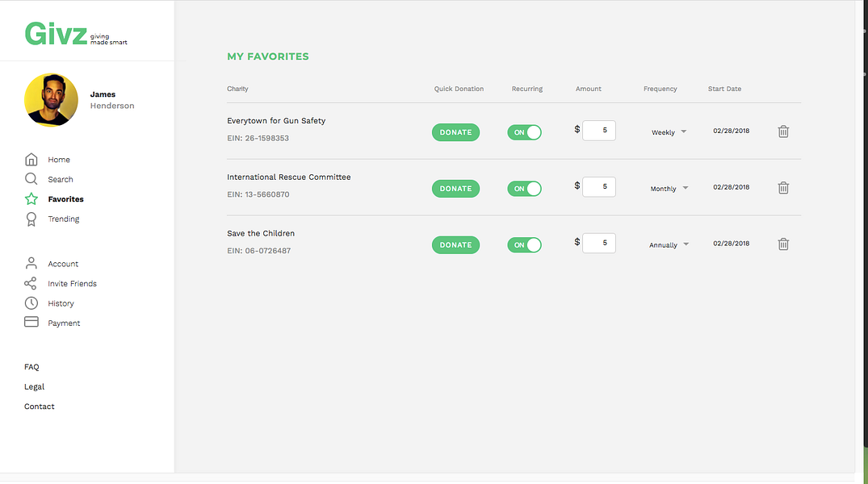Click the amount field for Save the Children
The image size is (868, 484).
(599, 243)
